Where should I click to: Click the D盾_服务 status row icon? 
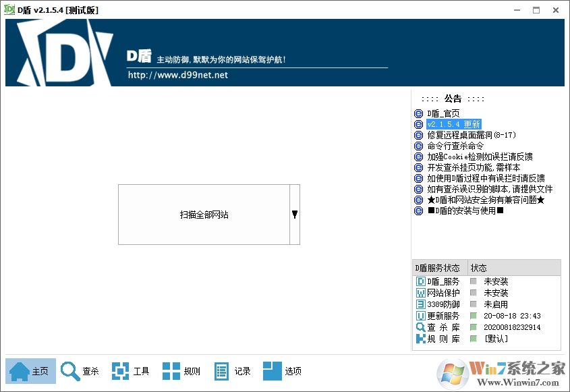420,281
